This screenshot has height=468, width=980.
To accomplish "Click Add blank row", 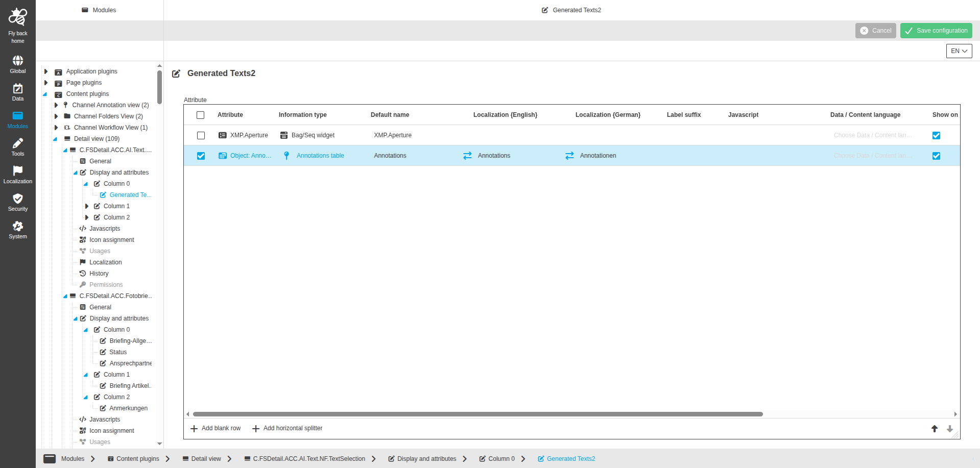I will [216, 428].
